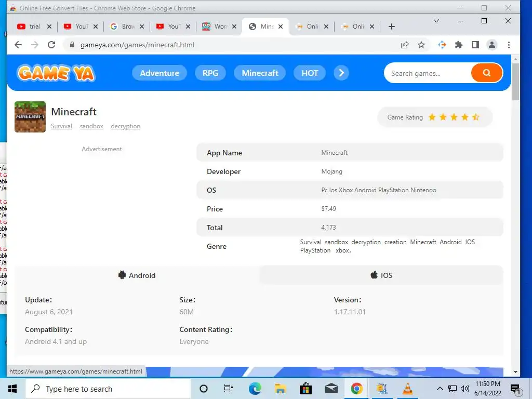Select the IOS platform tab

[381, 275]
